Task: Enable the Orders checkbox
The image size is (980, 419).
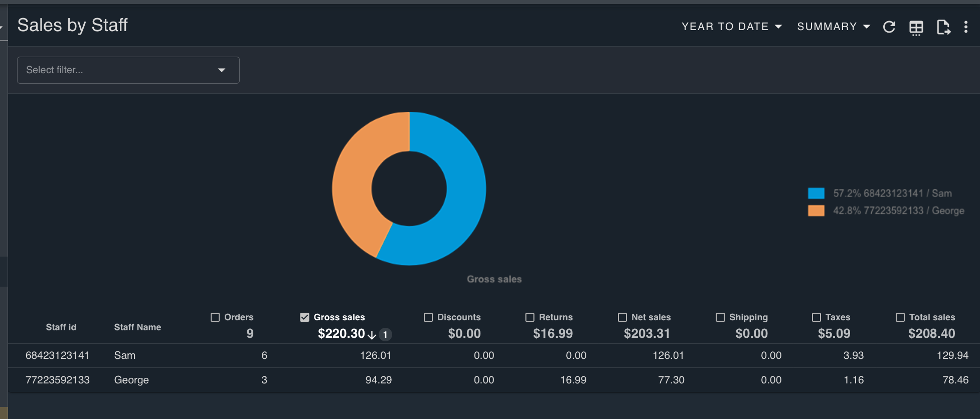Action: pos(215,317)
